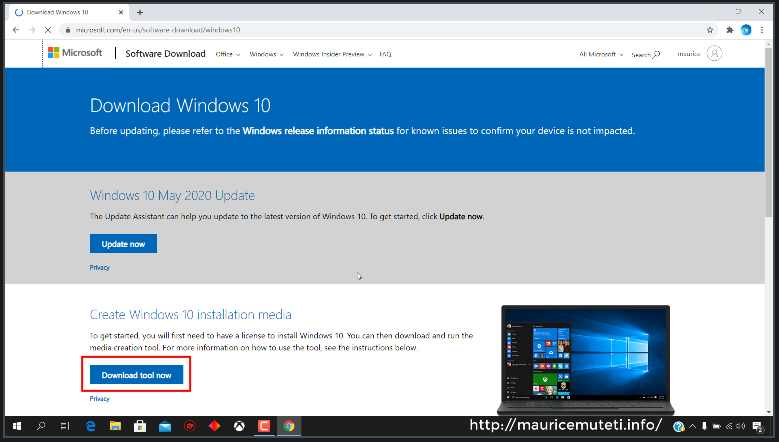Image resolution: width=779 pixels, height=442 pixels.
Task: Open the red circular app in the taskbar
Action: (190, 426)
